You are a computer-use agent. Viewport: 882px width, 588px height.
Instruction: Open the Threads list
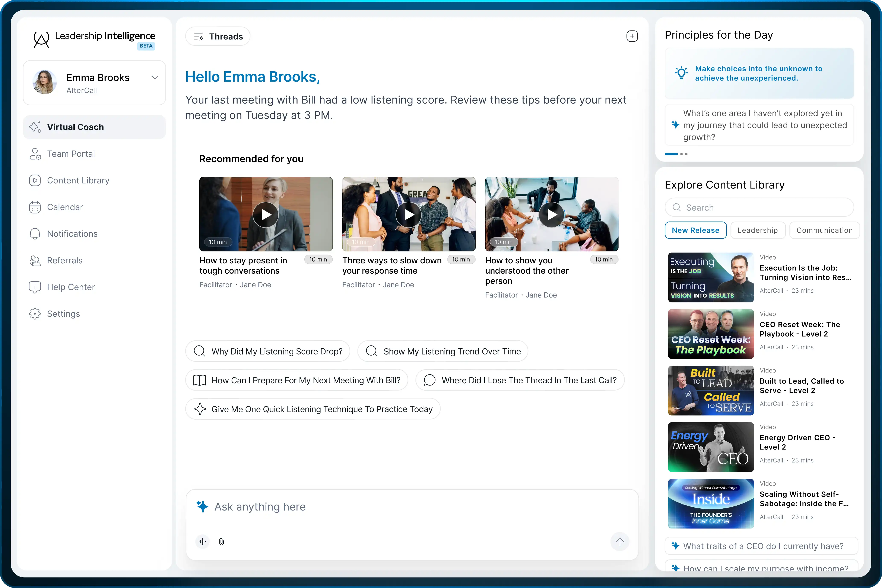tap(218, 36)
